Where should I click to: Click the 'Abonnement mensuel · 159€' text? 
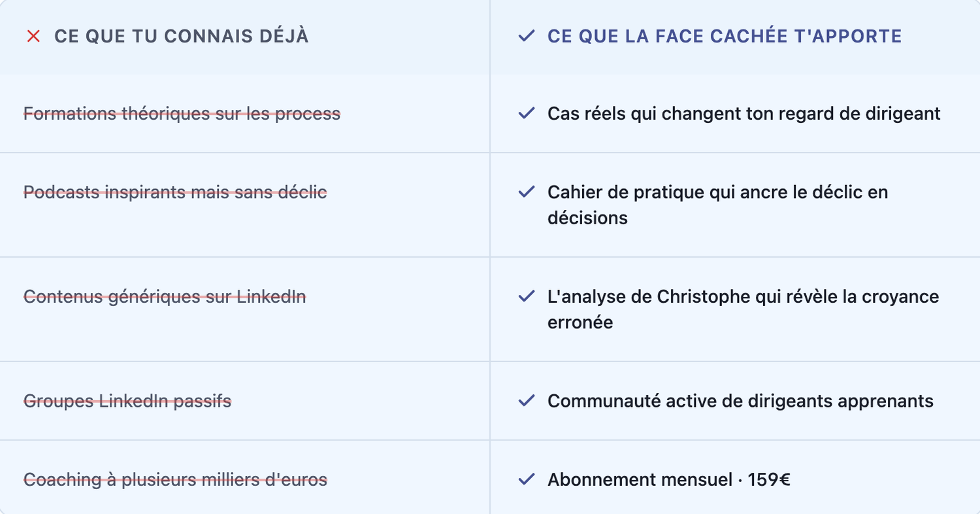pyautogui.click(x=669, y=479)
